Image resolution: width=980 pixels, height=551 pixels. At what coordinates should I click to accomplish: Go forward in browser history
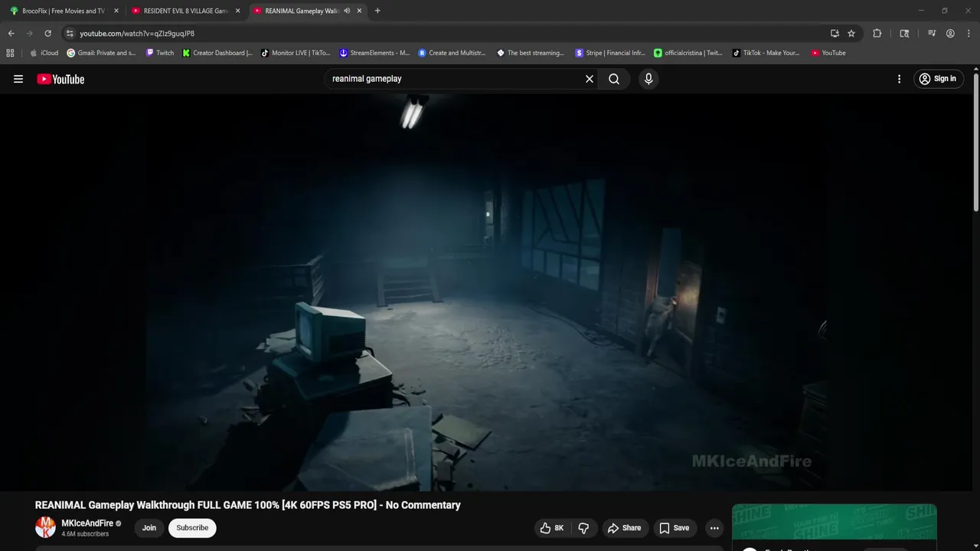29,34
